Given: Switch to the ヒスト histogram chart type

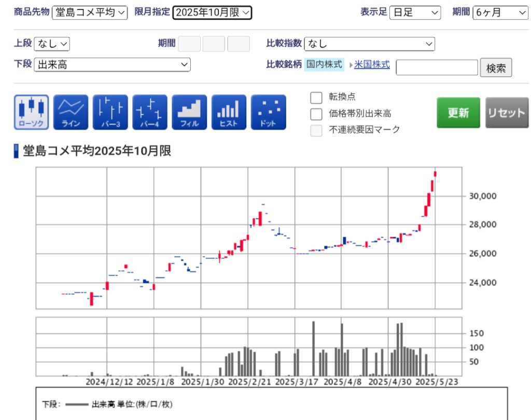Looking at the screenshot, I should [229, 112].
